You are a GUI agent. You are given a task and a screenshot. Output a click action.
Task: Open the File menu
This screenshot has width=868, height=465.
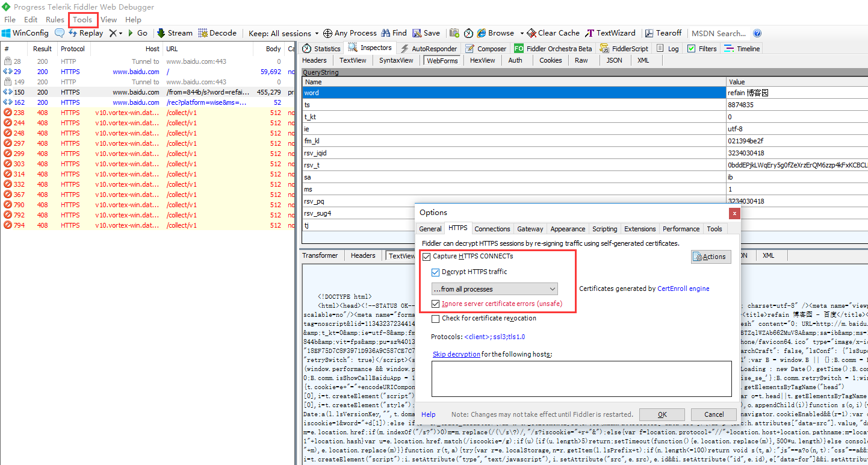click(10, 20)
